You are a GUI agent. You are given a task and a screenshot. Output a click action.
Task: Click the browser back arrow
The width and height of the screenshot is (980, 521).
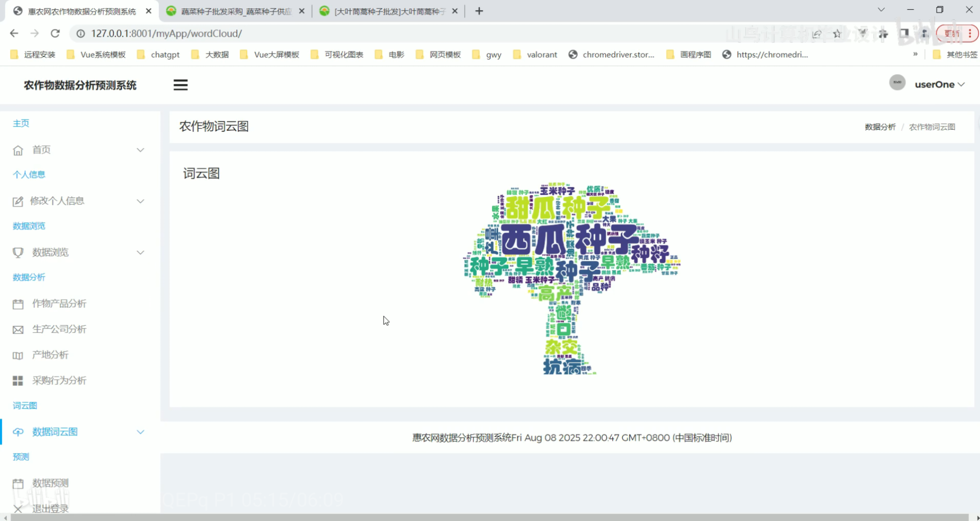[x=14, y=33]
